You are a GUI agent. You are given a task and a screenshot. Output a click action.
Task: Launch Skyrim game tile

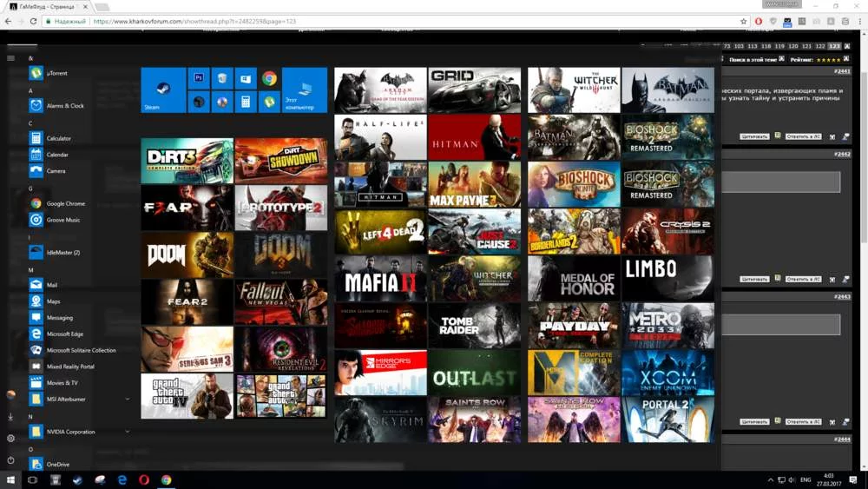tap(380, 420)
